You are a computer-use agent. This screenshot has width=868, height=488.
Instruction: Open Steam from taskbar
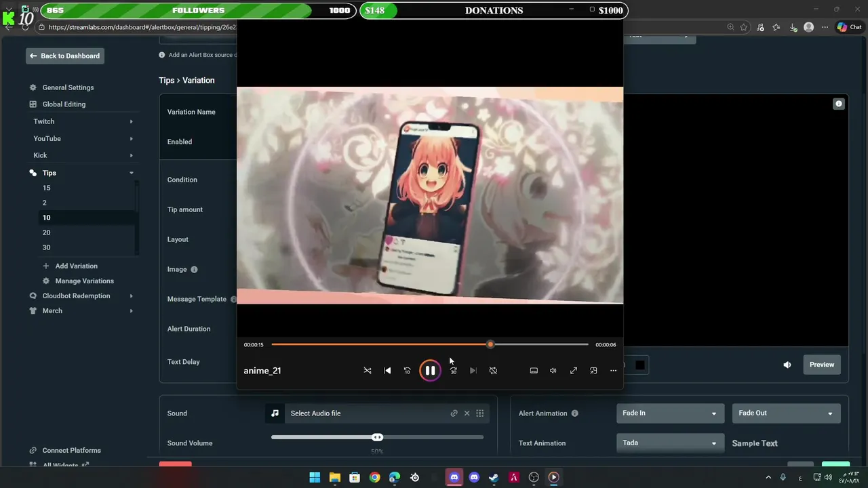[494, 477]
